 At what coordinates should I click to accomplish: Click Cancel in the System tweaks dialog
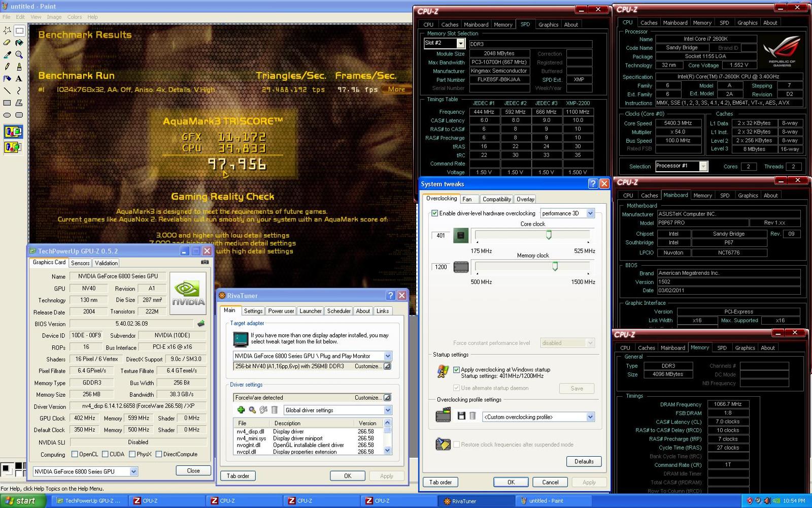(550, 482)
